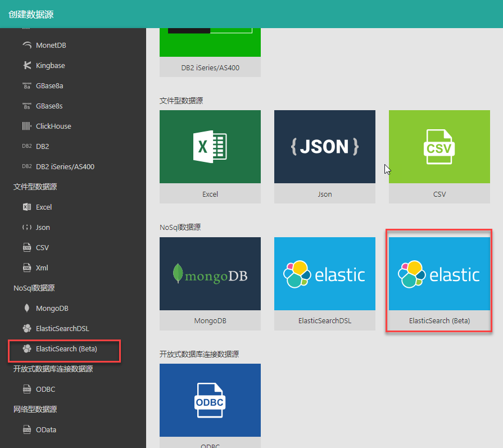Select the GBase8s icon in the sidebar
This screenshot has width=503, height=448.
point(27,106)
